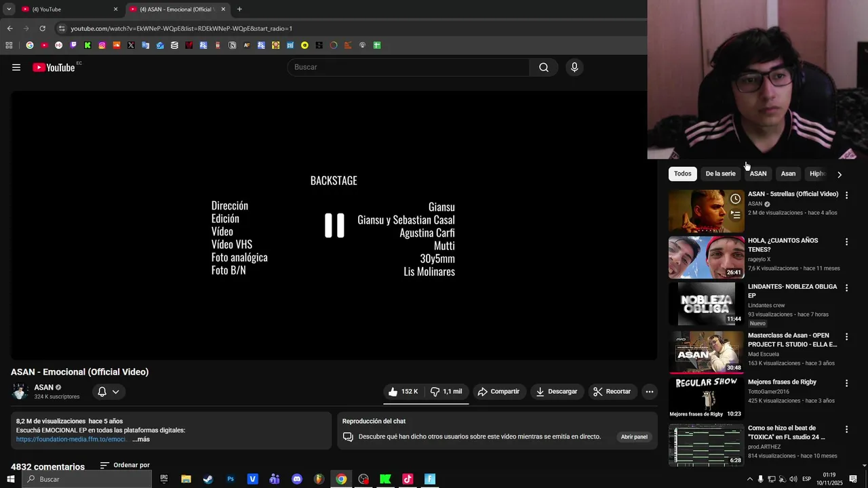Open a new browser tab with plus
868x488 pixels.
(239, 9)
